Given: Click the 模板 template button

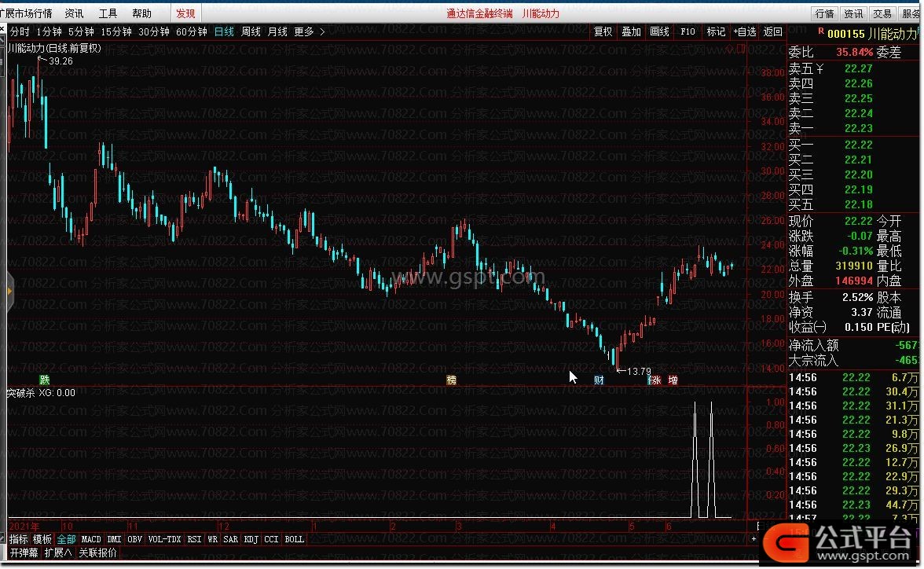Looking at the screenshot, I should pyautogui.click(x=42, y=539).
